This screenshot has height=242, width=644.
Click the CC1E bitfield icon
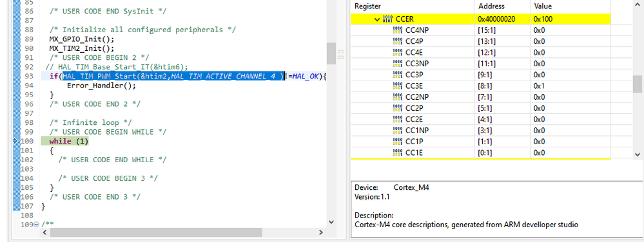398,153
